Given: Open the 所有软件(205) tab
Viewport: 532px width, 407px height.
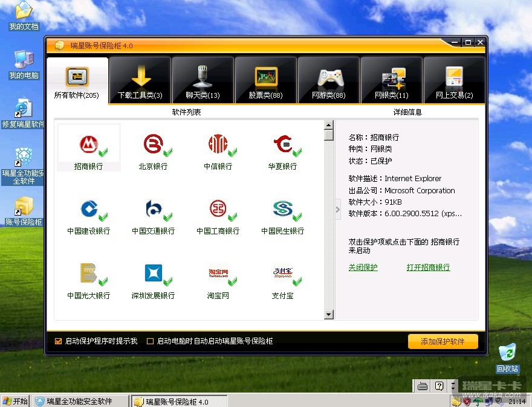Looking at the screenshot, I should (77, 81).
